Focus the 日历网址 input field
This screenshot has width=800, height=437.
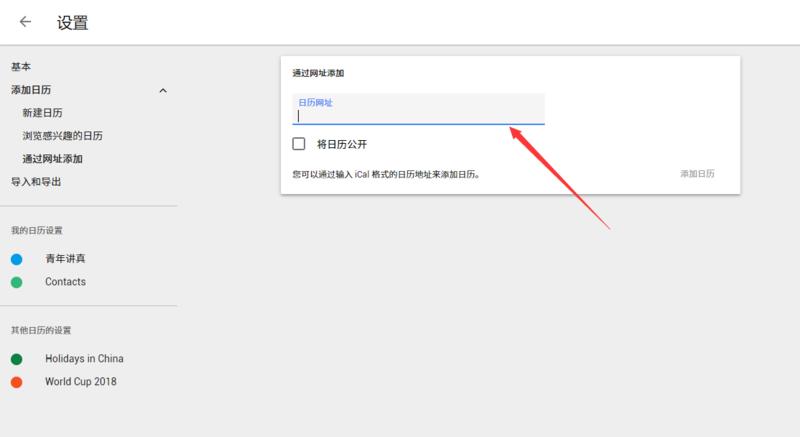[x=418, y=109]
